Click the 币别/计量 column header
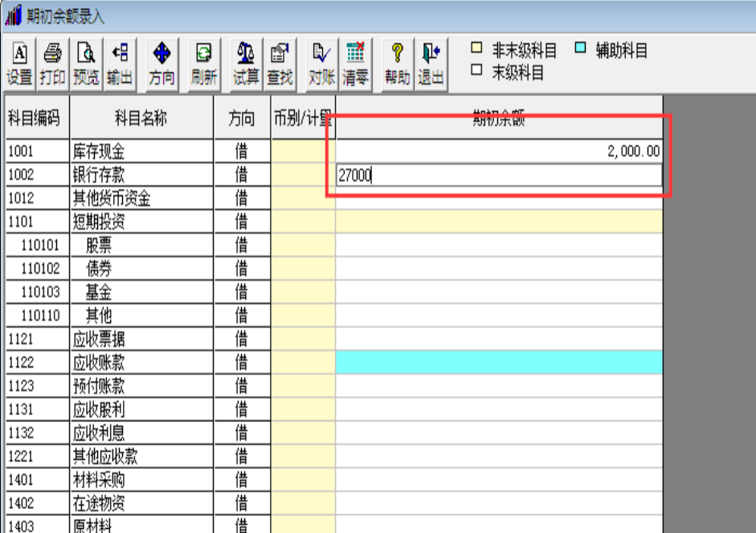 (x=303, y=117)
